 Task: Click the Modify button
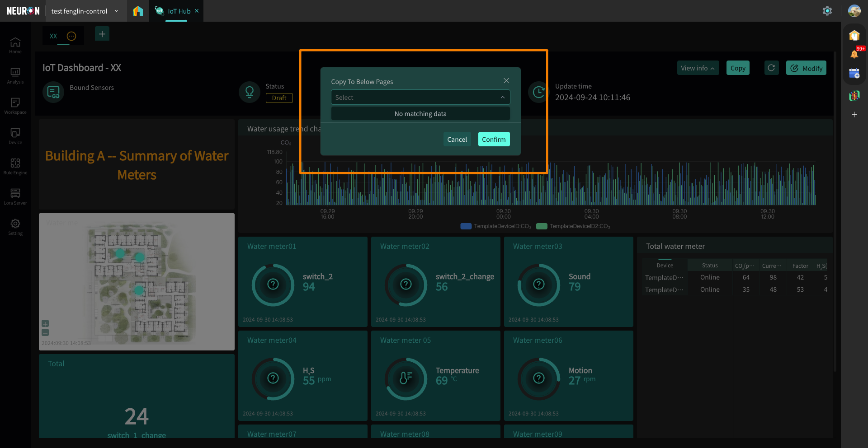806,68
